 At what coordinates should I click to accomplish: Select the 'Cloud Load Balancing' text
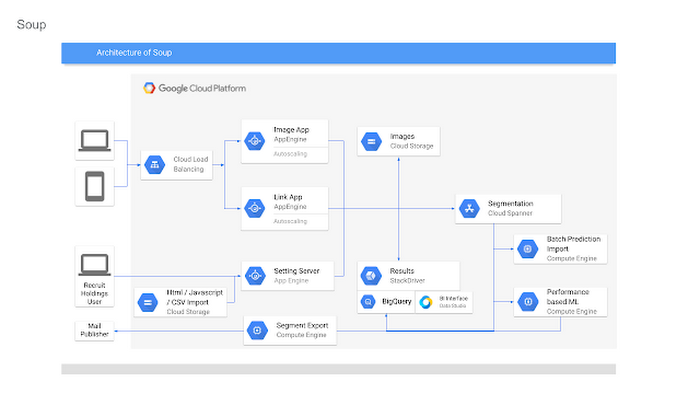(x=191, y=164)
